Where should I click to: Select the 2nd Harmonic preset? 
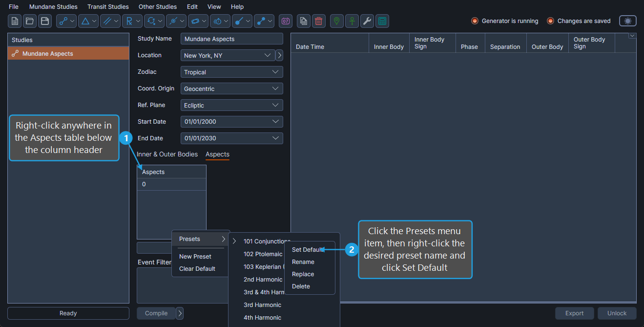point(263,280)
